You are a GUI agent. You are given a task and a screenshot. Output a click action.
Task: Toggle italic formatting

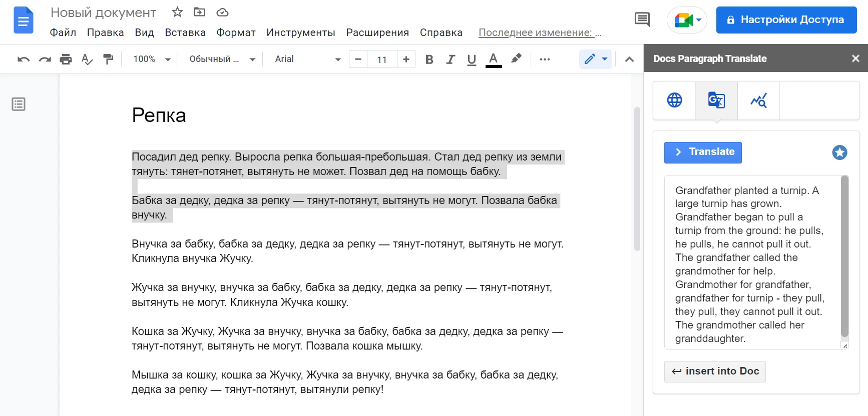pyautogui.click(x=451, y=59)
